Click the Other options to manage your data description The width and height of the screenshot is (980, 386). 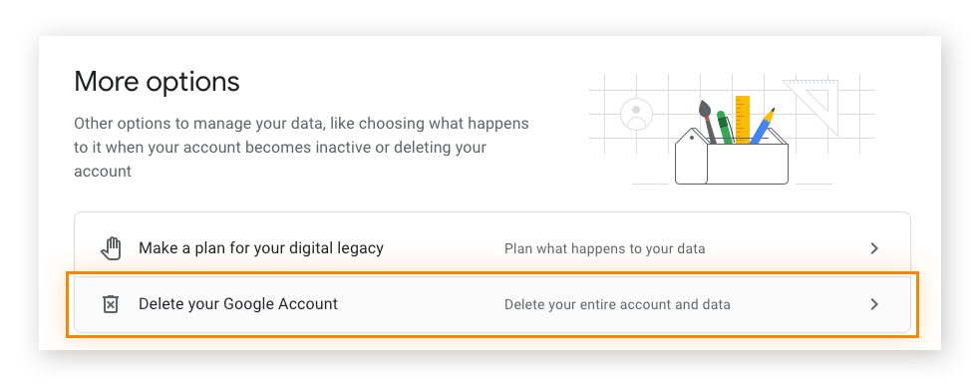tap(301, 147)
